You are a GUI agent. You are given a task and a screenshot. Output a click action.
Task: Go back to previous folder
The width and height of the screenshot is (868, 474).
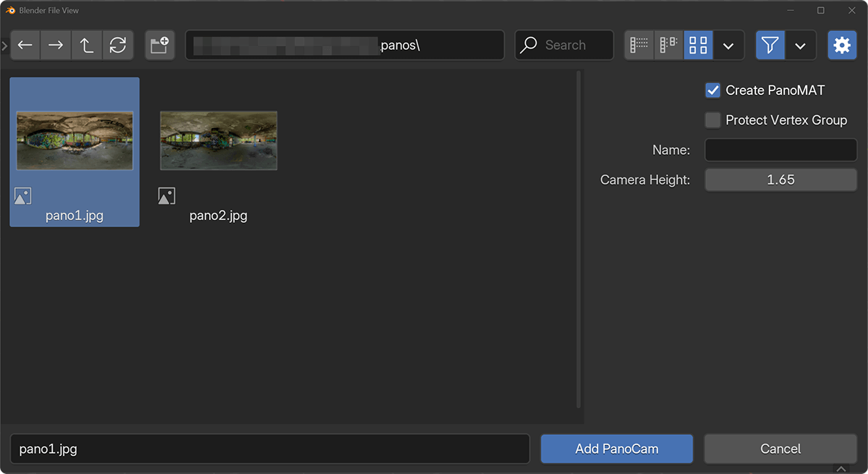point(25,46)
